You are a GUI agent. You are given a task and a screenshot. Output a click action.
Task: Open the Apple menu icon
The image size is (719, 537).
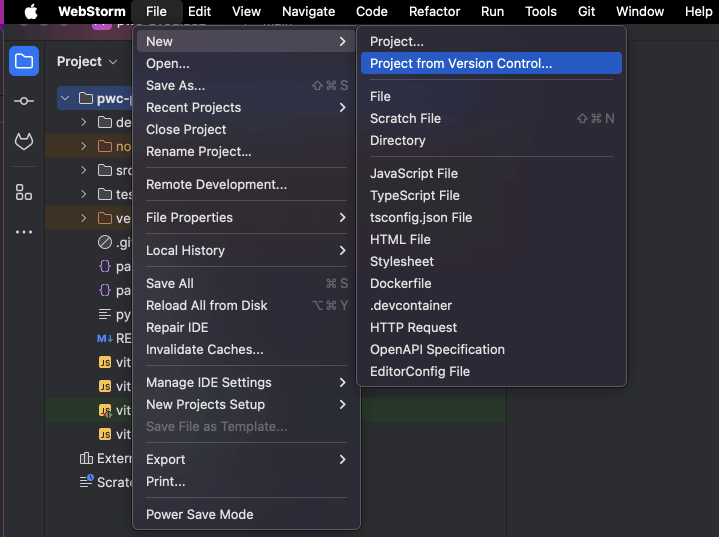(x=30, y=12)
